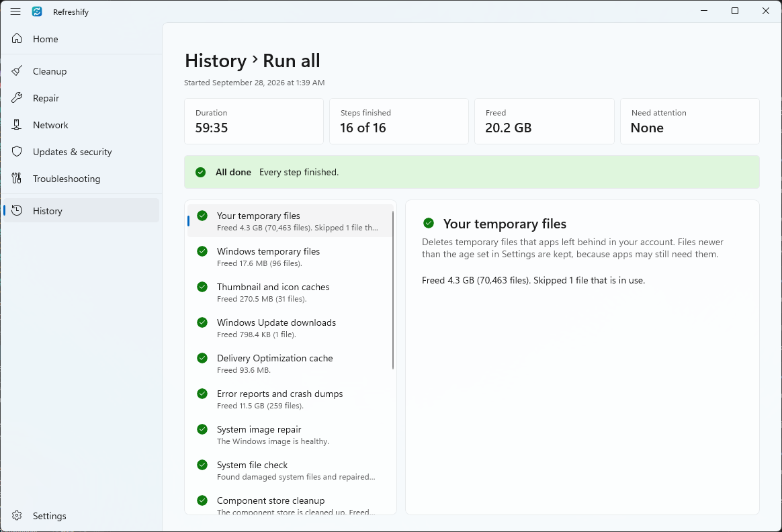
Task: Click the check icon for System image repair
Action: click(x=202, y=429)
